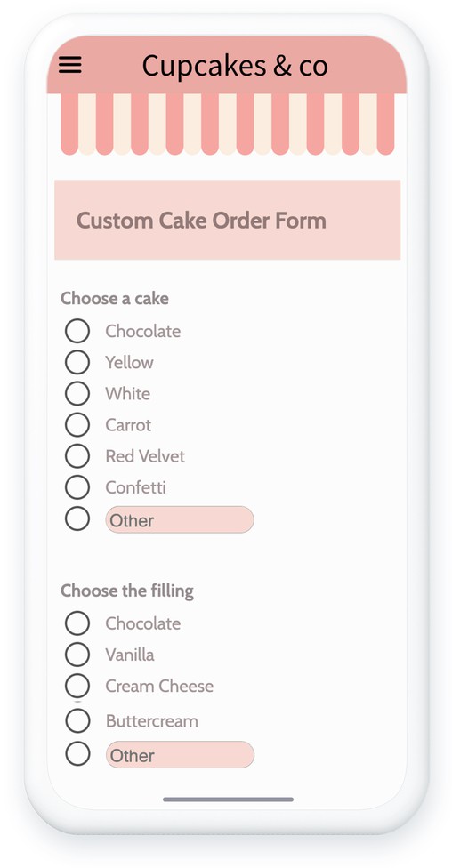Select Chocolate cake radio button
The width and height of the screenshot is (452, 868).
pos(77,331)
